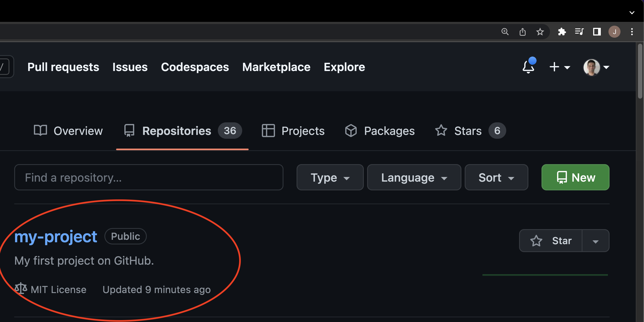644x322 pixels.
Task: Click the Public visibility badge
Action: pos(125,236)
